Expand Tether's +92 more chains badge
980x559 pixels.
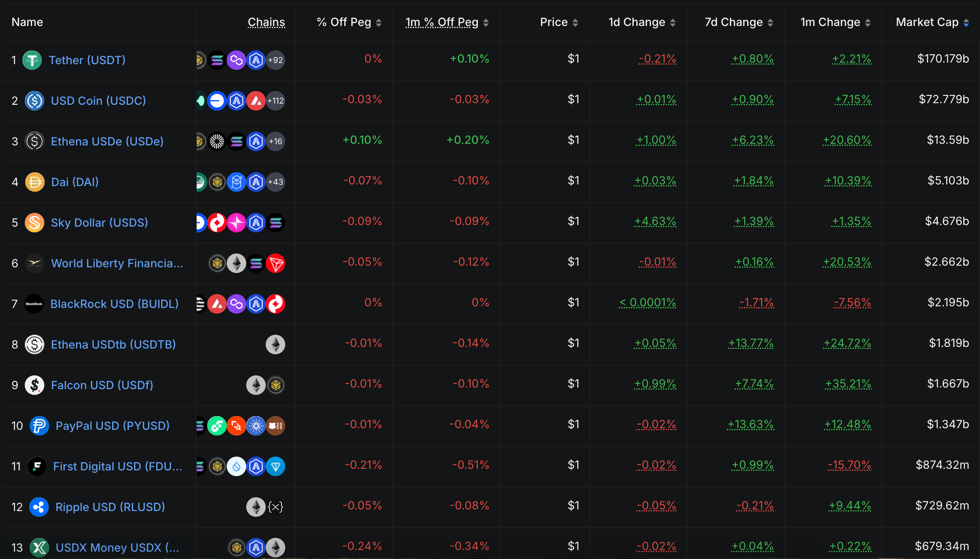(x=276, y=60)
